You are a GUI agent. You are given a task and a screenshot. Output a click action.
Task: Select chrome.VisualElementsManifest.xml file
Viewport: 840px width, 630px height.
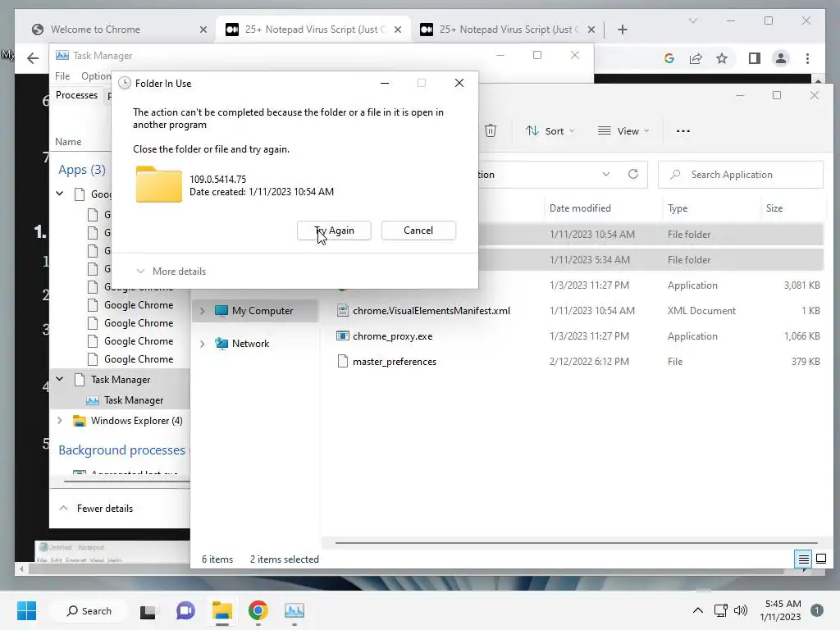[x=431, y=311]
